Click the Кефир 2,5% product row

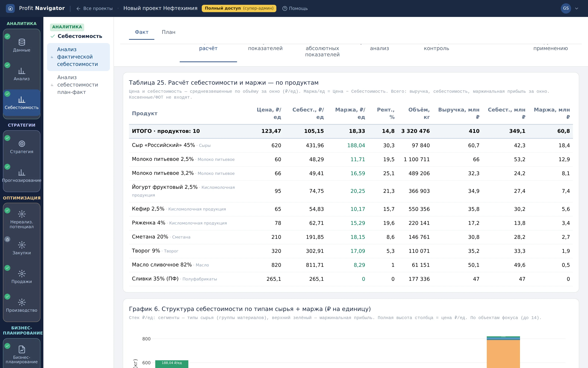(x=351, y=209)
